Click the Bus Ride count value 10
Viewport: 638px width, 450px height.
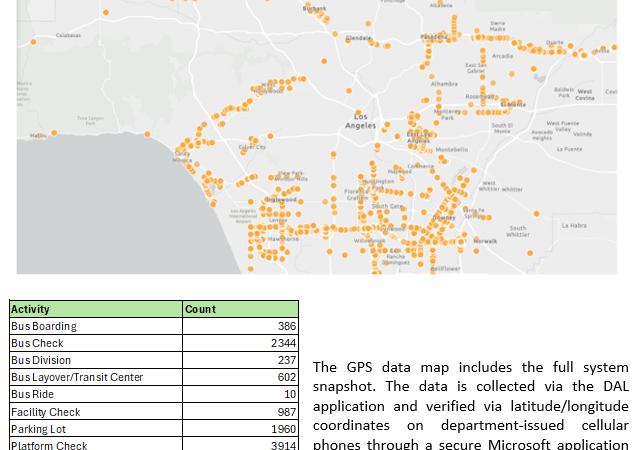(287, 394)
